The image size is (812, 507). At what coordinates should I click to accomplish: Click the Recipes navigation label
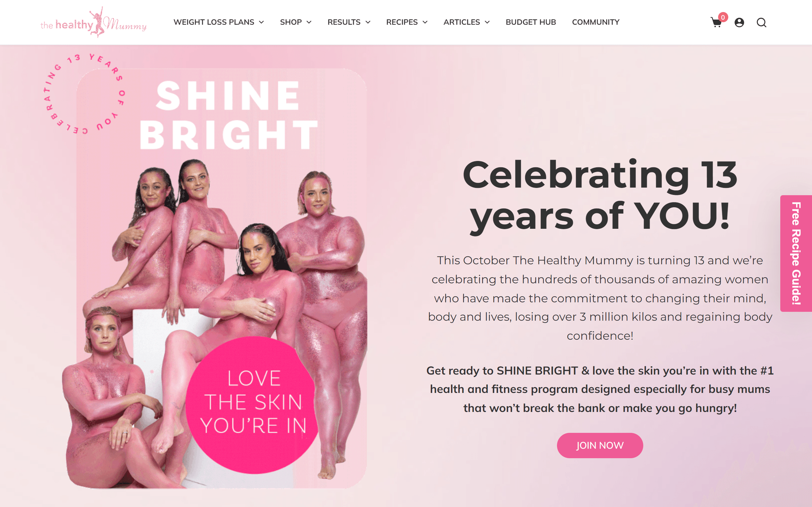(402, 22)
